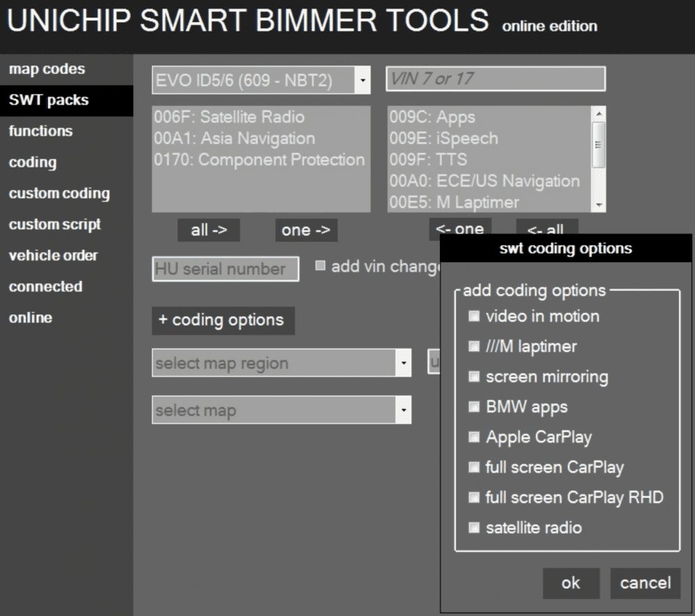Screen dimensions: 695x616
Task: Check the full screen CarPlay option
Action: pyautogui.click(x=474, y=467)
